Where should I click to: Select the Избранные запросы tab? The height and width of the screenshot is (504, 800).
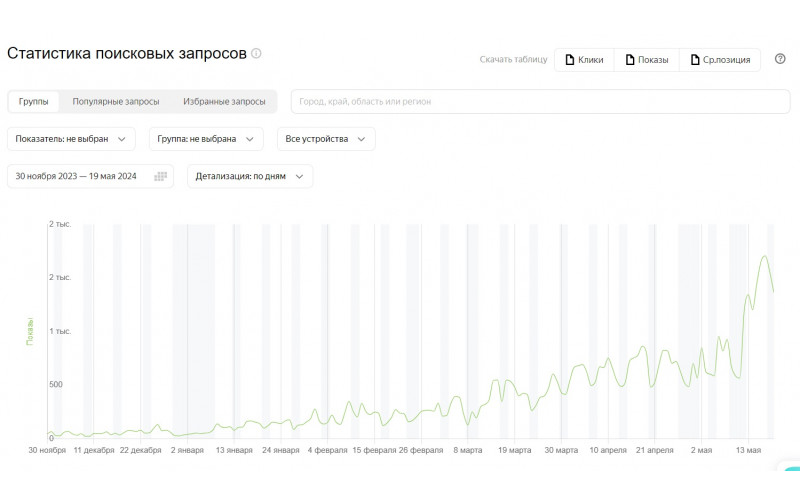click(x=224, y=102)
